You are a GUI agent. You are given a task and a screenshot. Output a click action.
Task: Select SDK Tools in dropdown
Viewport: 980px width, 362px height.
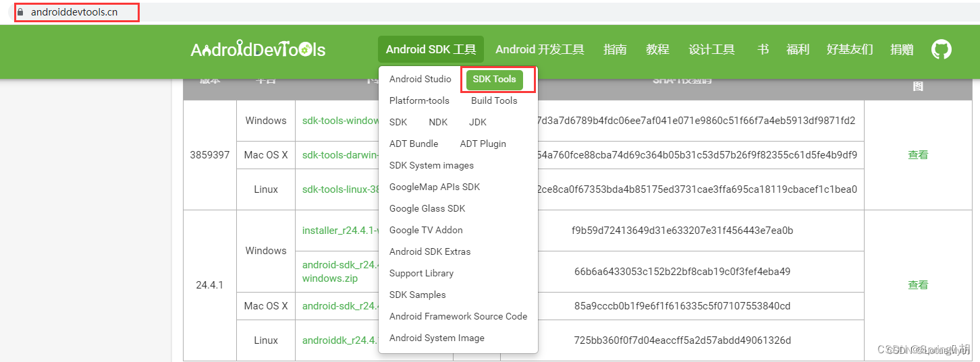point(494,79)
